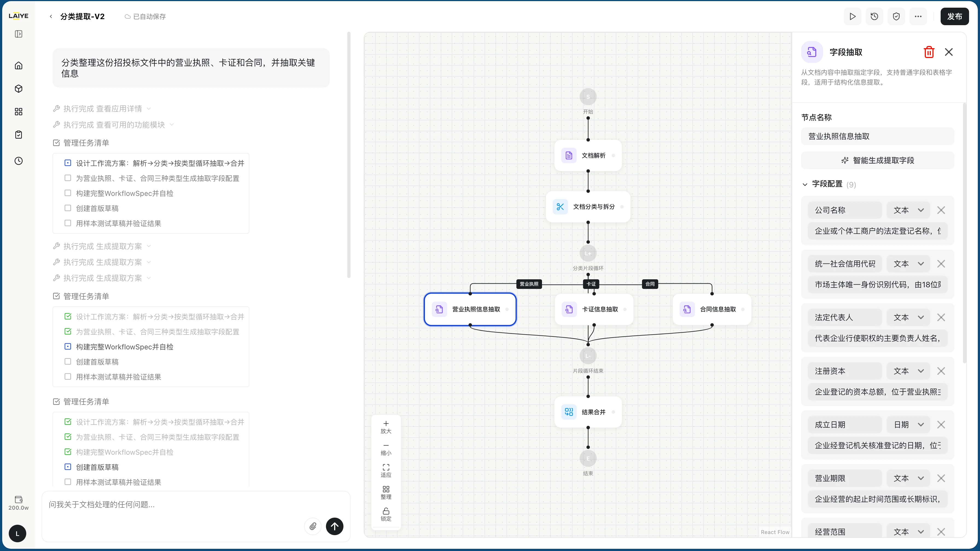Open version history clock icon

pos(874,16)
